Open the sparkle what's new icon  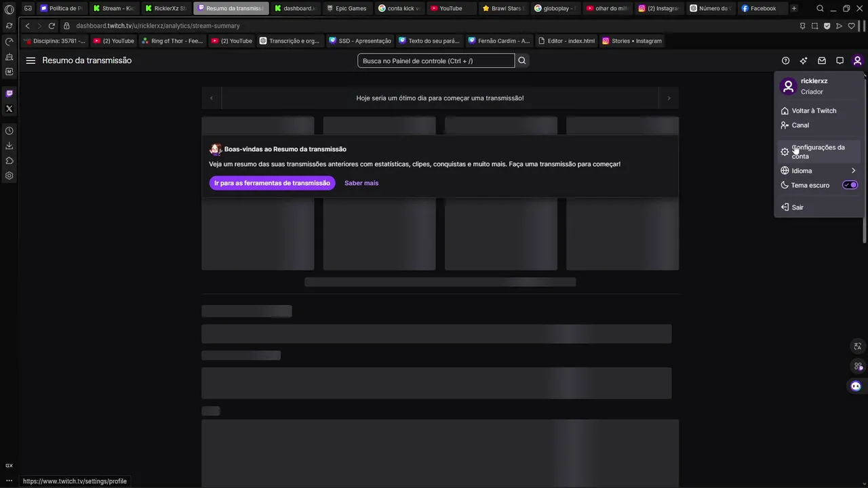(804, 60)
